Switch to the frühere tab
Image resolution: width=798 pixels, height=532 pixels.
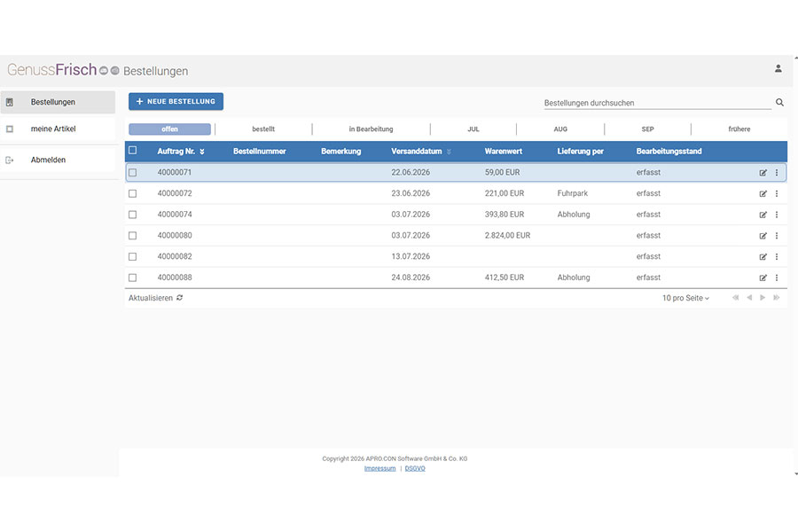coord(739,129)
